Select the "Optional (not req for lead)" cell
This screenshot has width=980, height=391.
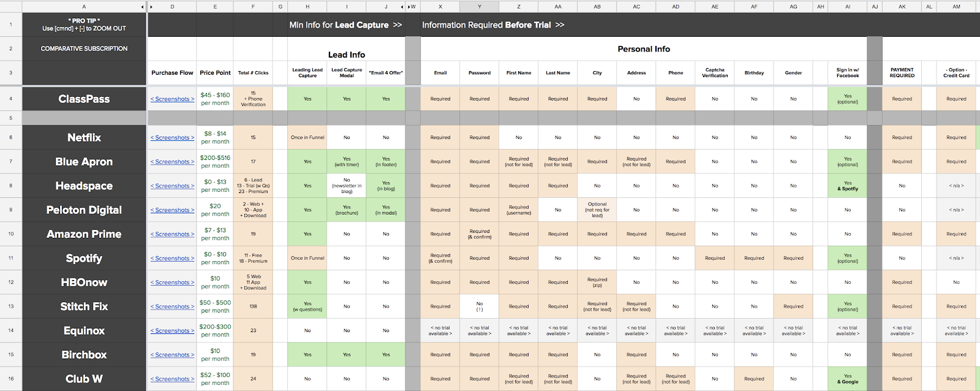(597, 210)
